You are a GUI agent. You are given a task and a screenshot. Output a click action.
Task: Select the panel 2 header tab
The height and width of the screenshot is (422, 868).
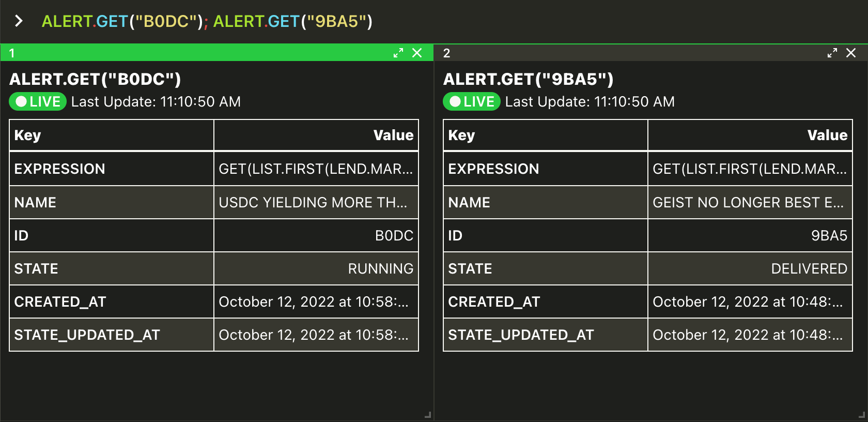tap(630, 53)
